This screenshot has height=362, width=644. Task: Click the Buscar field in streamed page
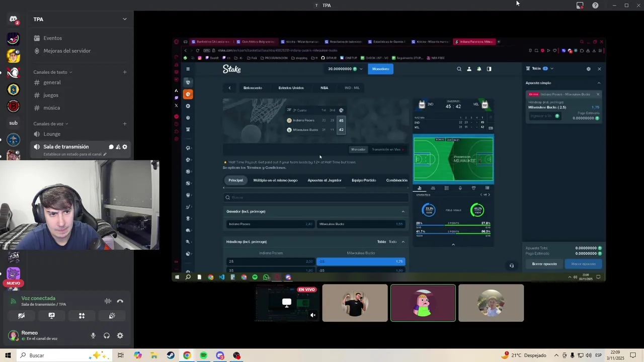[x=315, y=198]
